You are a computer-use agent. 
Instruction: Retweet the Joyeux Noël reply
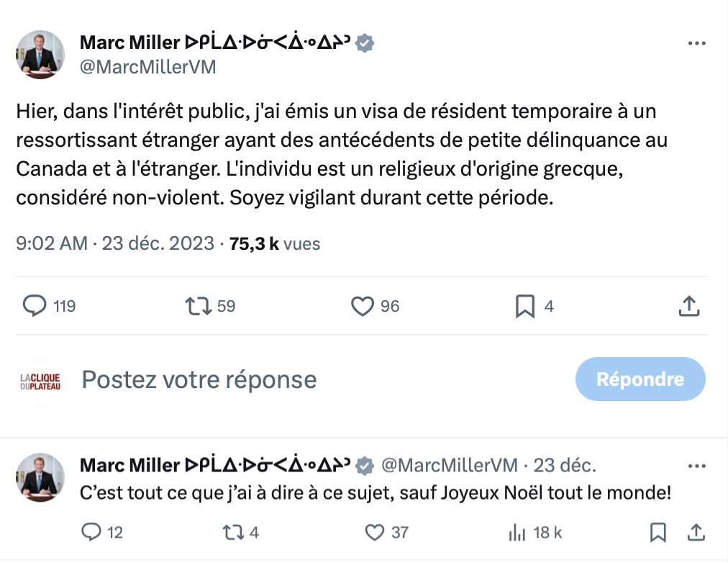click(233, 532)
